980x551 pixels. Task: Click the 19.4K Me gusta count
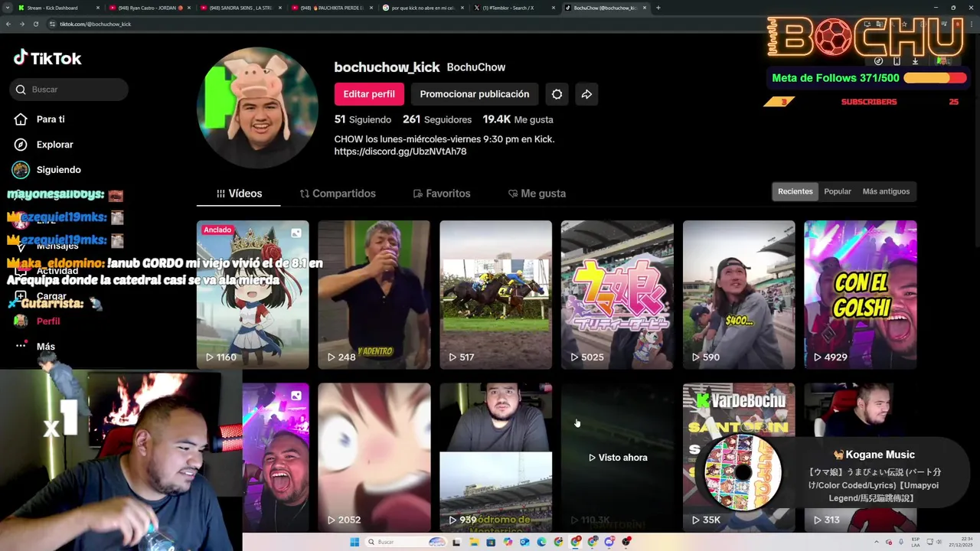click(518, 119)
